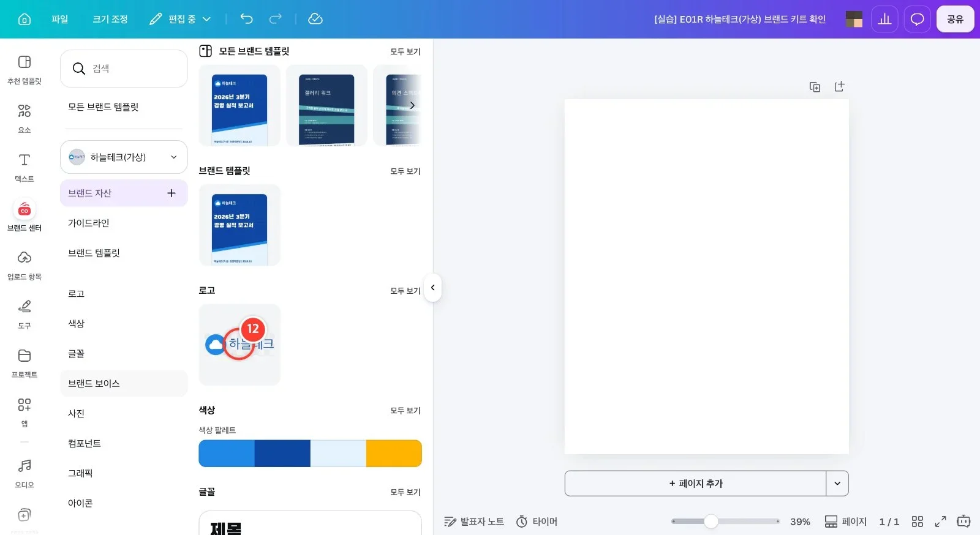Viewport: 980px width, 535px height.
Task: Expand the 편집 중 mode dropdown
Action: click(x=181, y=19)
